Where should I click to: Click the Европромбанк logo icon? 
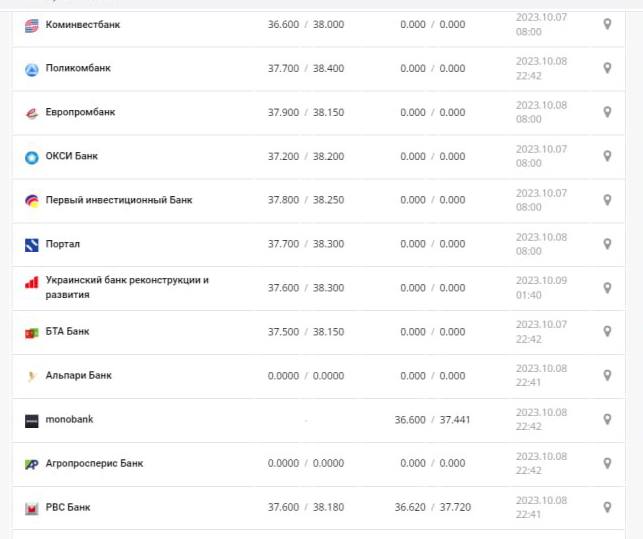[x=31, y=113]
